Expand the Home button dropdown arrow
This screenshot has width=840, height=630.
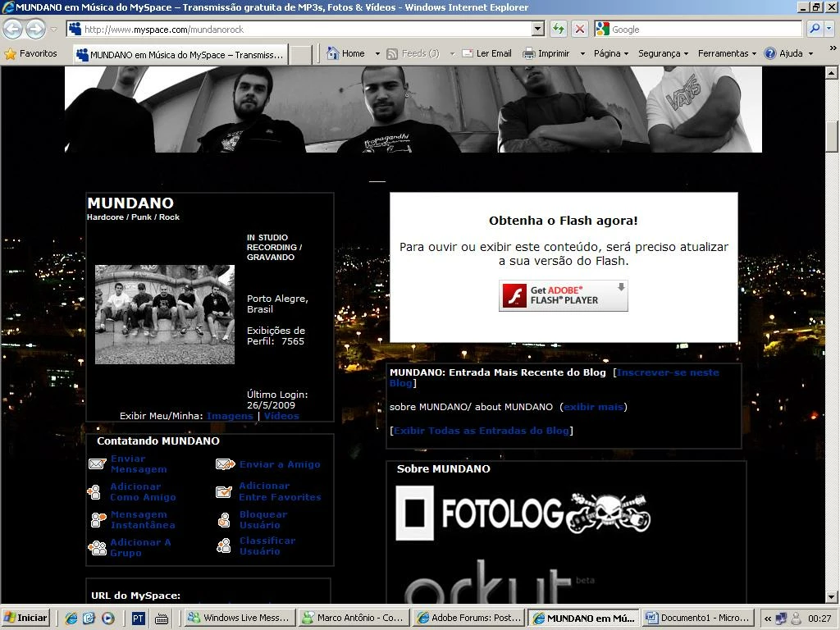coord(377,53)
